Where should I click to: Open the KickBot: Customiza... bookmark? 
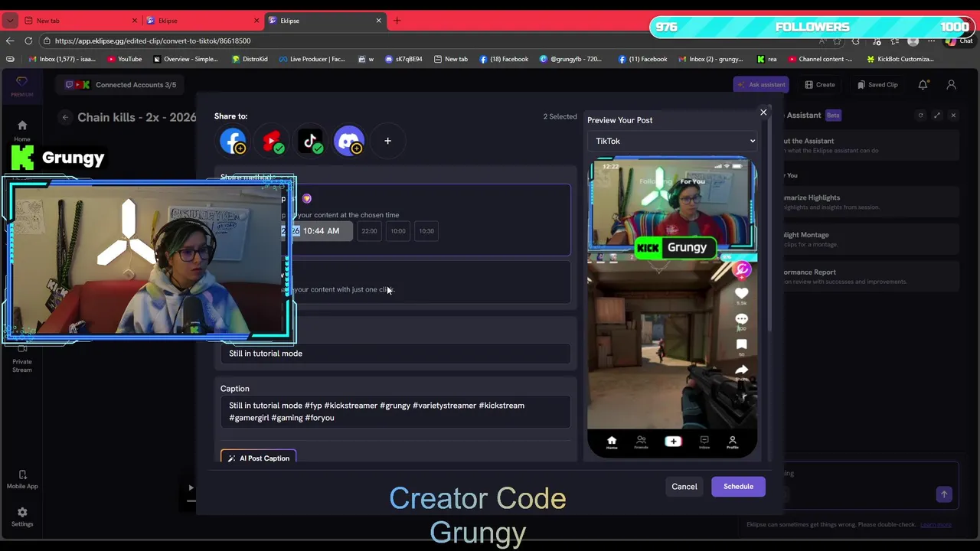click(900, 59)
